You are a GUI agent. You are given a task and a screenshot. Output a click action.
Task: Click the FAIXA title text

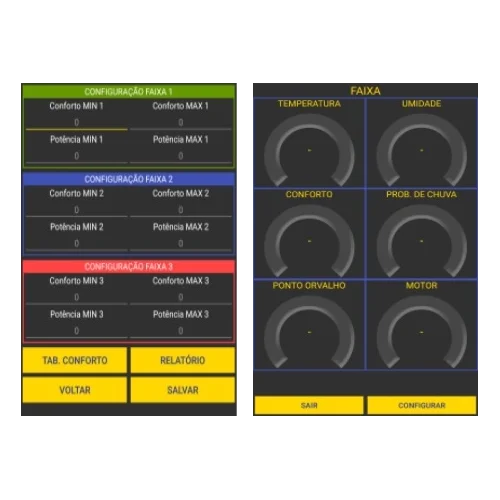(x=365, y=91)
